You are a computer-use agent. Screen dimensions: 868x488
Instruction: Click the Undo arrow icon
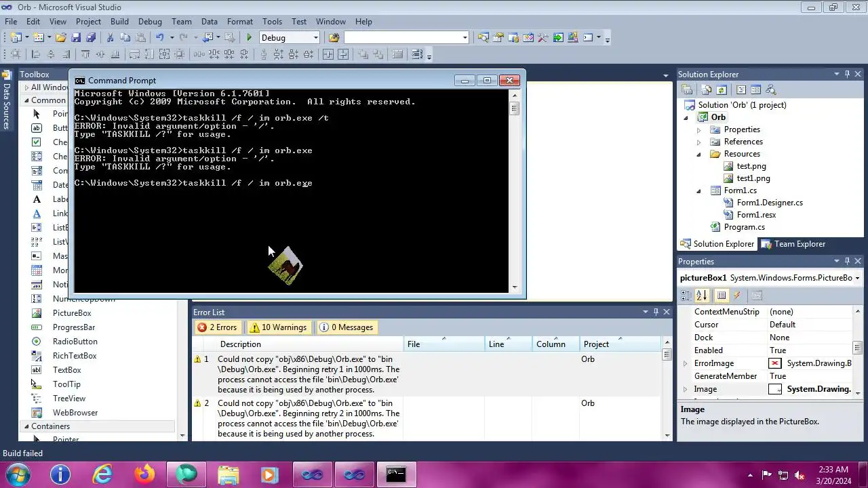pos(159,38)
